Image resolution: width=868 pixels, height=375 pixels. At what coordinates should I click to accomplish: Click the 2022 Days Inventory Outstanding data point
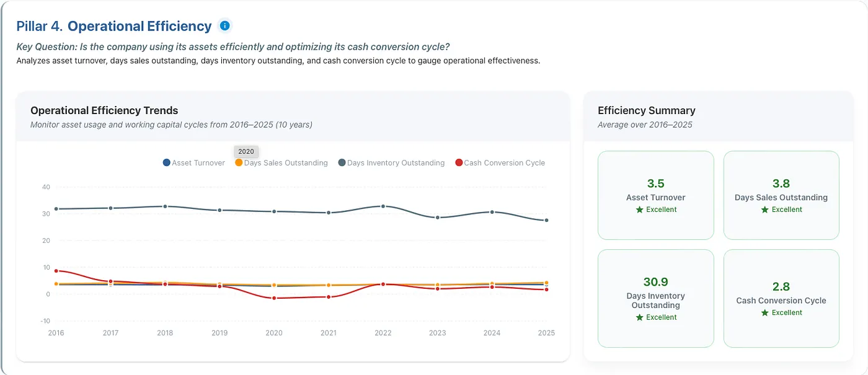pos(383,206)
